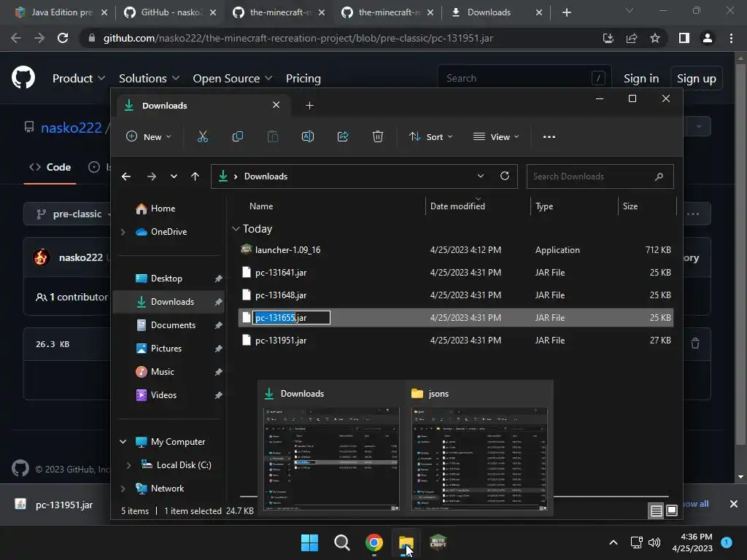Expand OneDrive in navigation pane

coord(123,232)
